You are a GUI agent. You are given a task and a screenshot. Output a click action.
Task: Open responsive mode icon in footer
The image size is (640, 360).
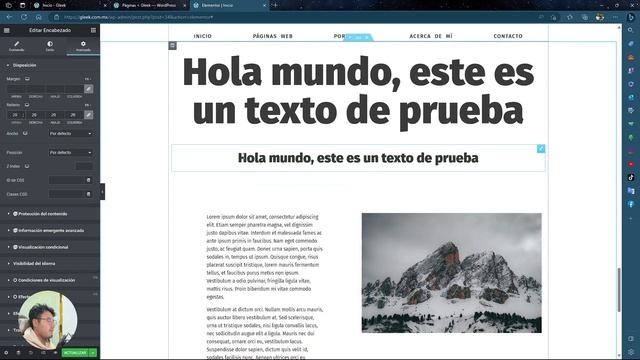click(43, 353)
